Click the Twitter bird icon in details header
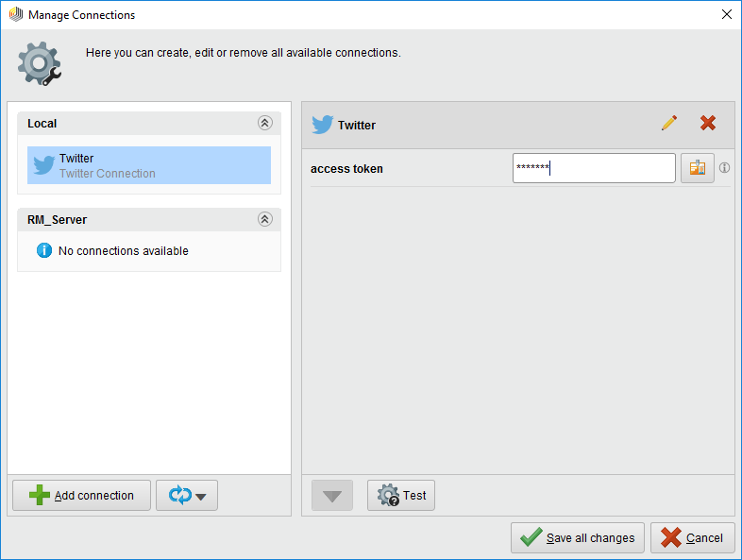This screenshot has height=560, width=742. point(323,125)
